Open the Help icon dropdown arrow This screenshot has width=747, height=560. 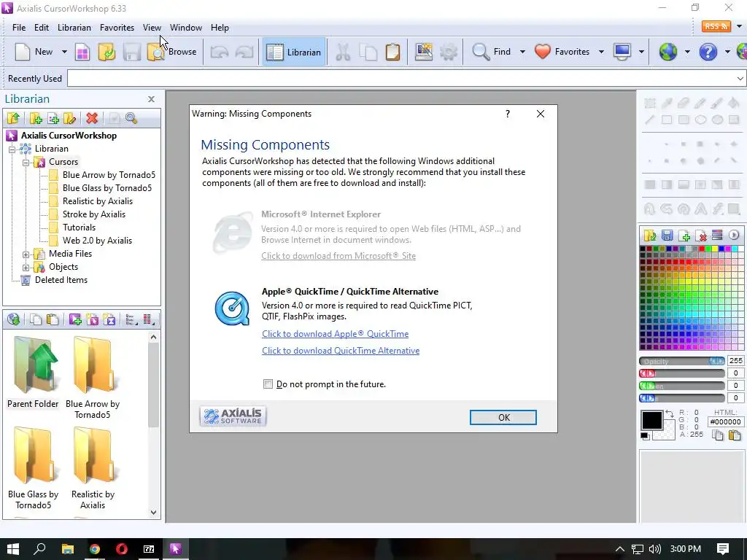coord(727,52)
